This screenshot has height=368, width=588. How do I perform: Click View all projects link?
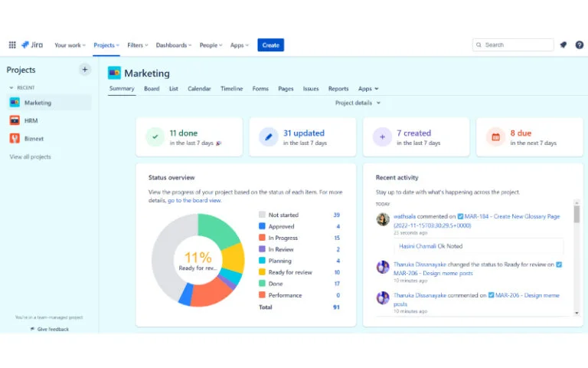pyautogui.click(x=30, y=156)
